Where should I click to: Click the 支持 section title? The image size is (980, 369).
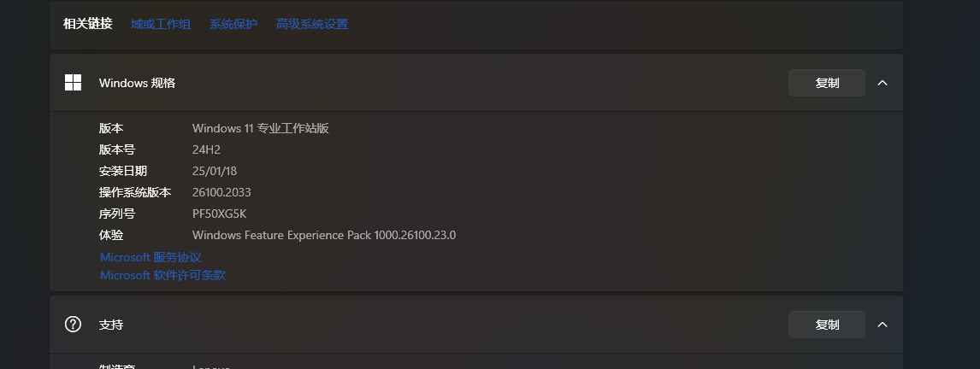pyautogui.click(x=110, y=325)
